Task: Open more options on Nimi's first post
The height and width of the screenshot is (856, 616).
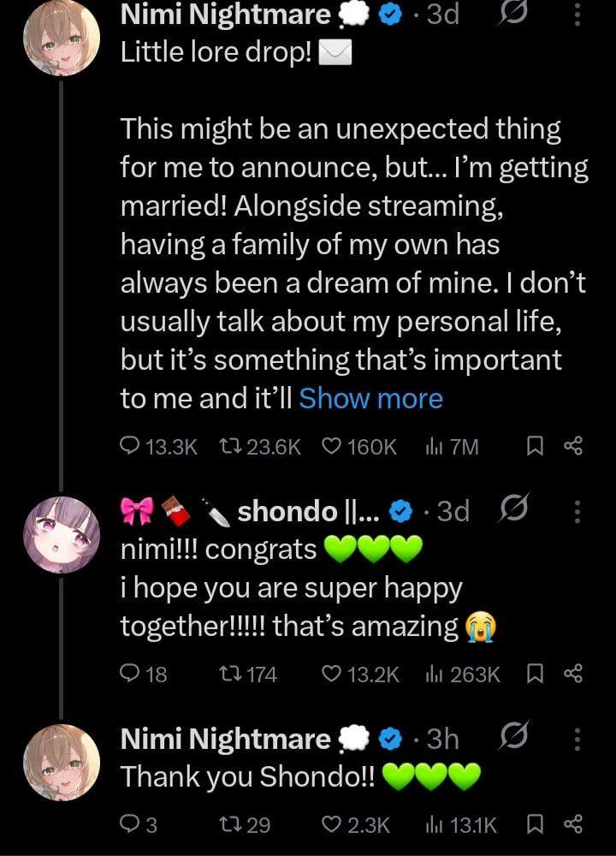Action: coord(578,15)
